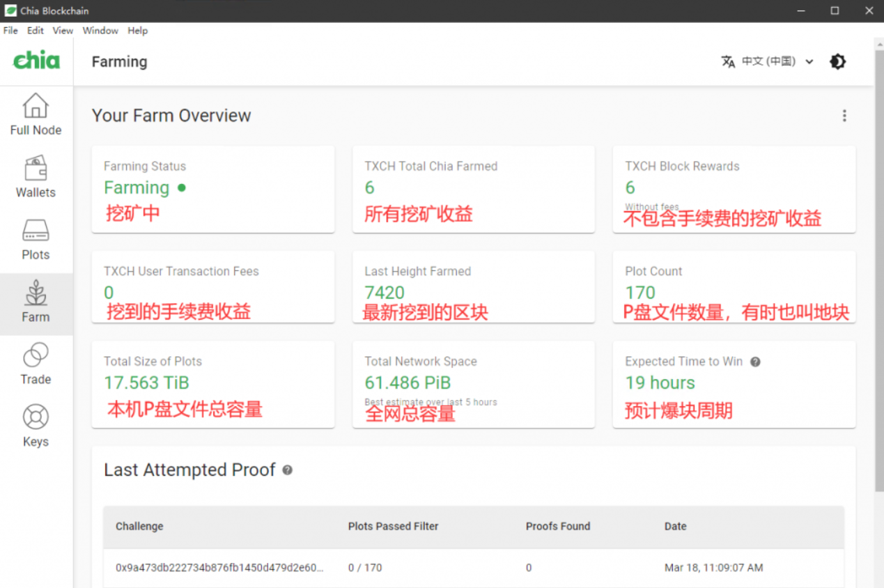
Task: Open the View menu
Action: pyautogui.click(x=63, y=31)
